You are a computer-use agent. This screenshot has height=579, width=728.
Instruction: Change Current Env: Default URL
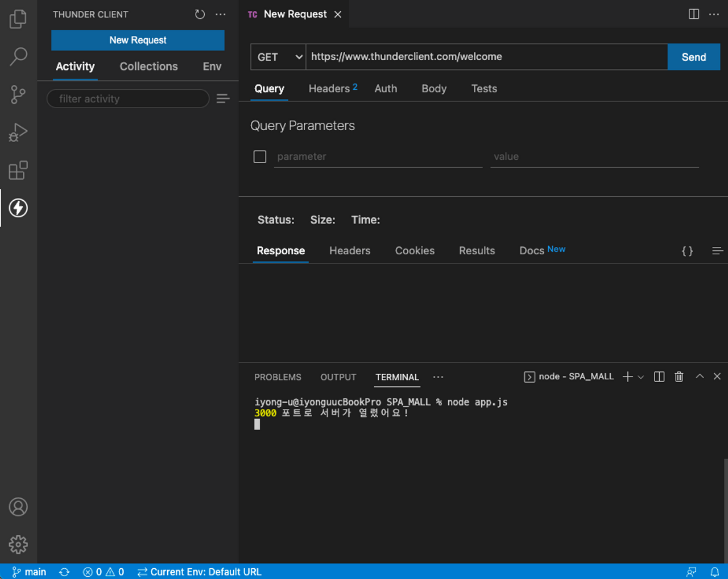[x=199, y=572]
